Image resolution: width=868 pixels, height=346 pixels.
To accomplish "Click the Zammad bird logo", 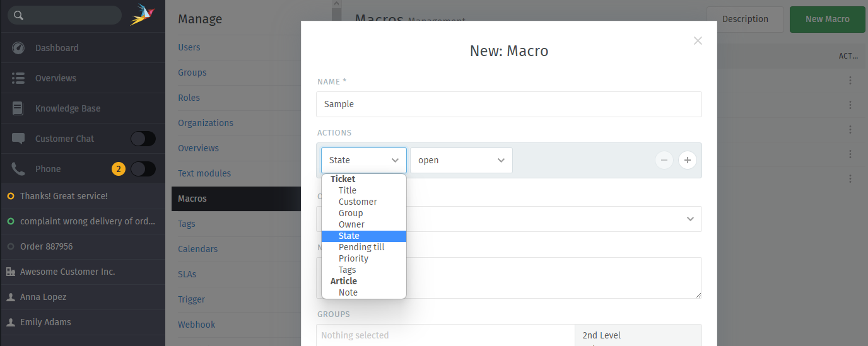I will (142, 15).
